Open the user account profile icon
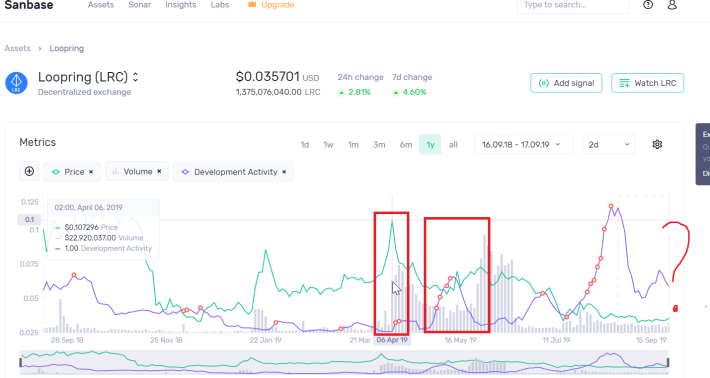This screenshot has width=710, height=378. [672, 5]
